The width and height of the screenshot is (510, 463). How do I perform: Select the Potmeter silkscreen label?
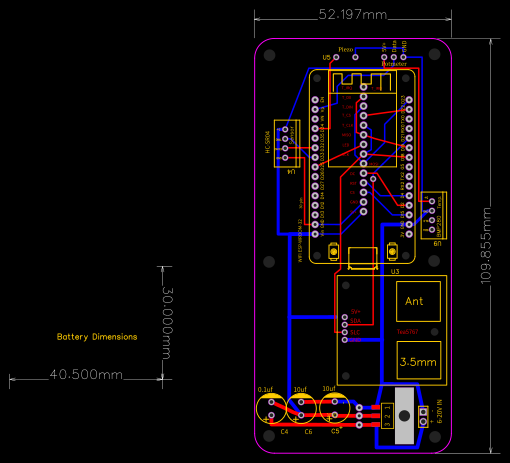[394, 64]
